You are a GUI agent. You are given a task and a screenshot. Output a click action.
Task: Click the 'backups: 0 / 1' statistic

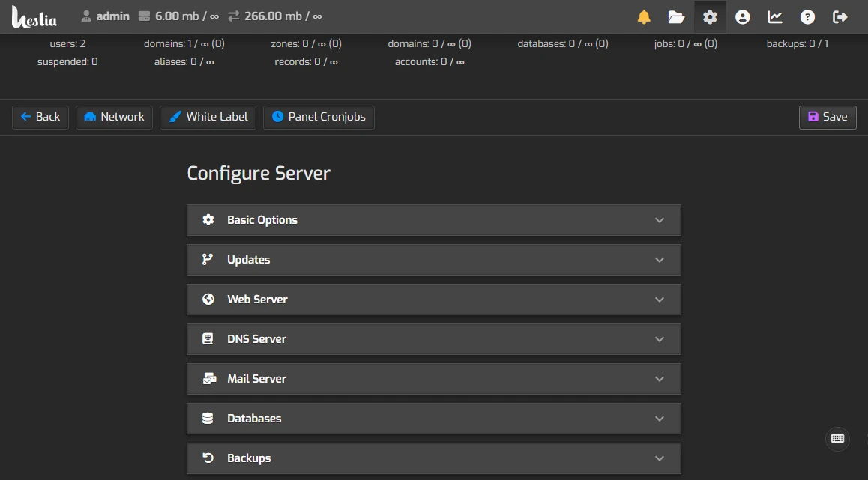coord(798,43)
